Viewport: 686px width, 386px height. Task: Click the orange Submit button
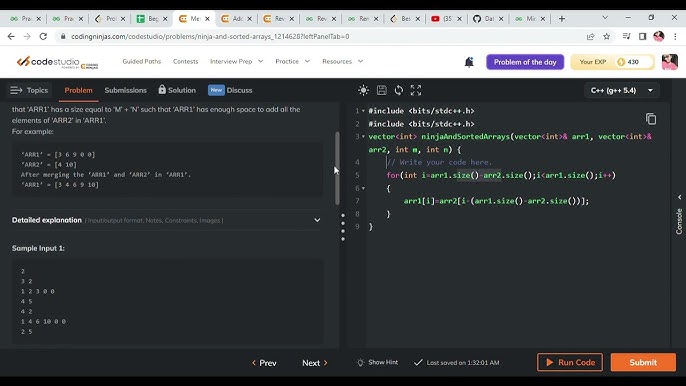(643, 362)
